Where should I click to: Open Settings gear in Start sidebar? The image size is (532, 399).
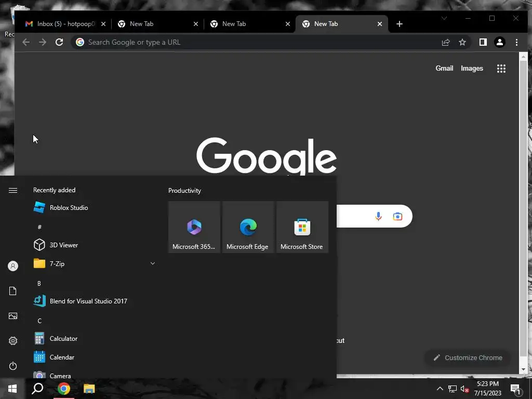13,341
